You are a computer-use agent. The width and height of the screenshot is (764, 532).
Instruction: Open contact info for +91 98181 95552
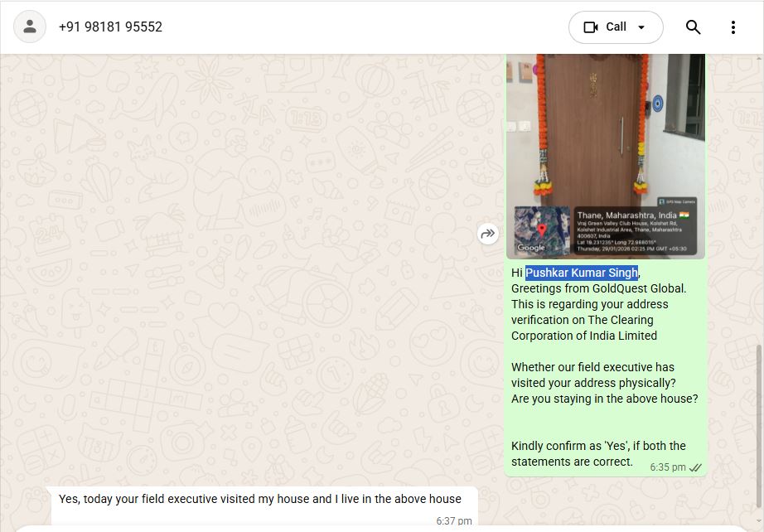pyautogui.click(x=110, y=27)
